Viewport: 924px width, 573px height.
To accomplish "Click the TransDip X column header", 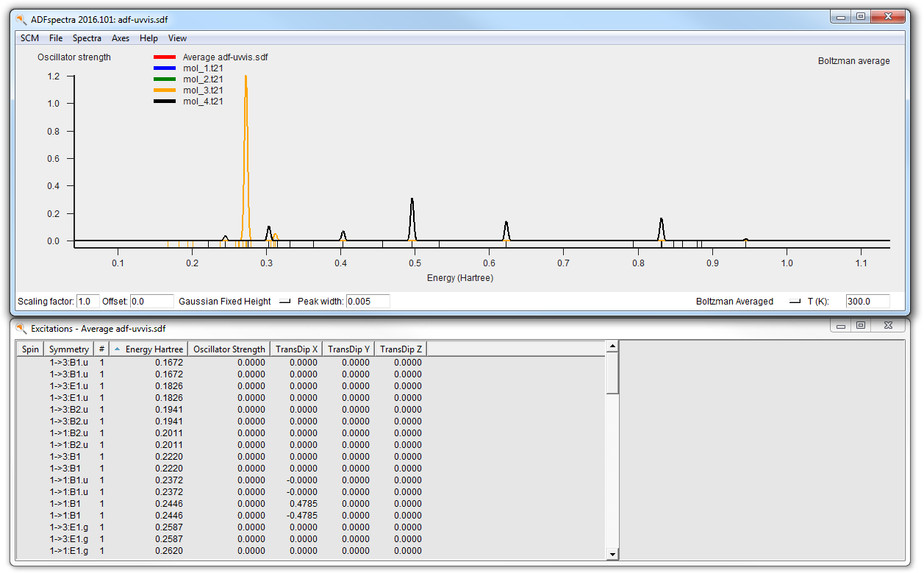I will [296, 349].
